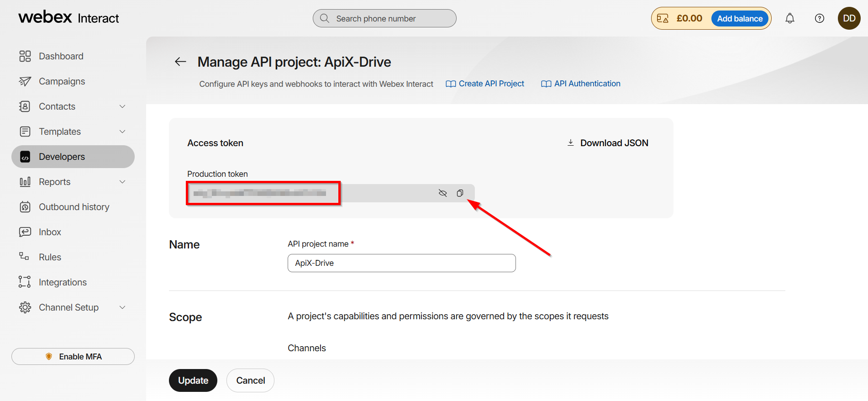Click the Channel Setup gear icon
868x401 pixels.
coord(25,307)
